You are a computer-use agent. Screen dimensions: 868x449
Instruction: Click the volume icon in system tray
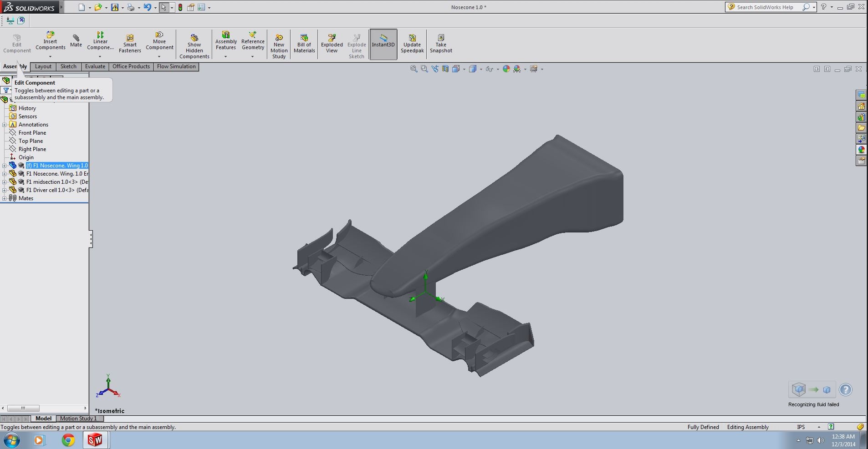pos(821,440)
